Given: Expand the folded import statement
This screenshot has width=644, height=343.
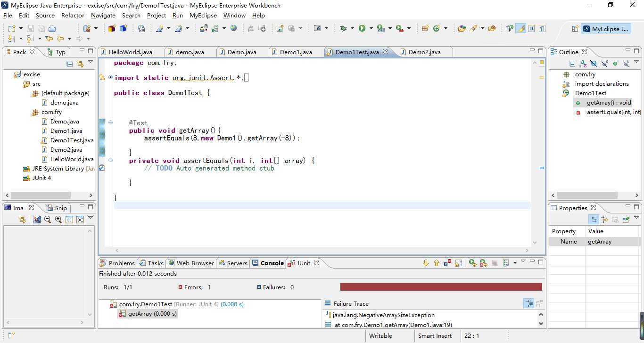Looking at the screenshot, I should click(x=110, y=77).
